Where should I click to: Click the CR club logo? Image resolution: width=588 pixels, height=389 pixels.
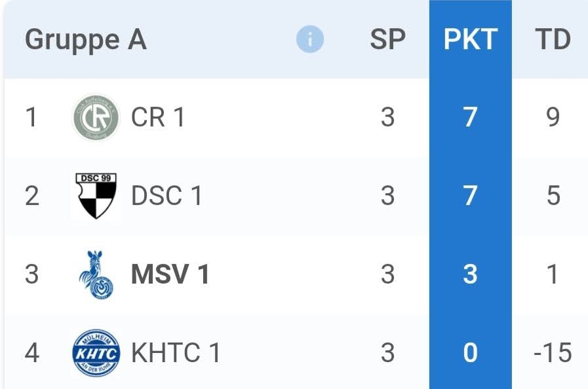pyautogui.click(x=96, y=118)
